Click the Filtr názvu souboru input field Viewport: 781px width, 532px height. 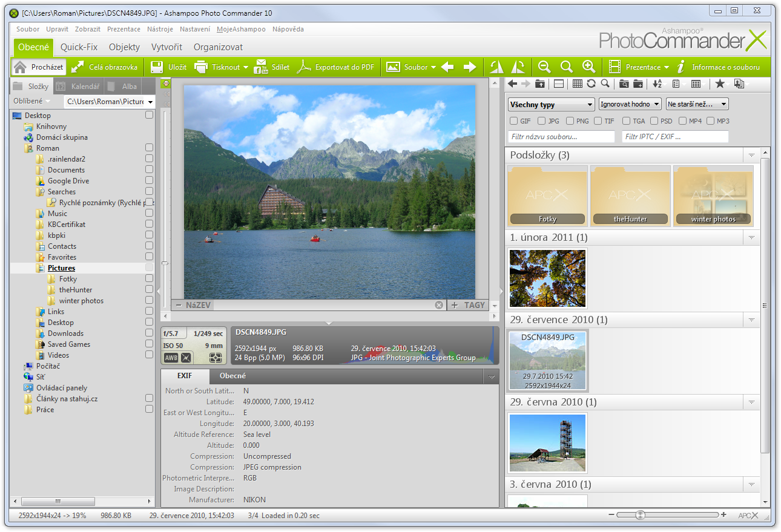562,137
